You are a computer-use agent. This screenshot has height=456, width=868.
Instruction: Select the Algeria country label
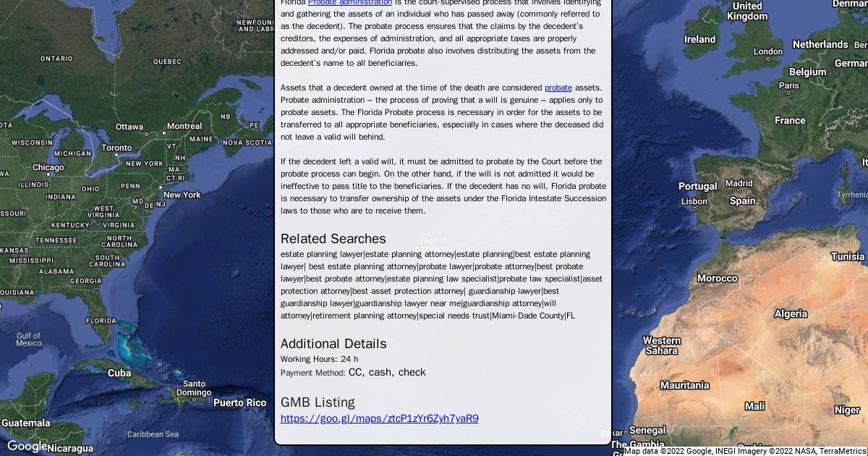(790, 313)
